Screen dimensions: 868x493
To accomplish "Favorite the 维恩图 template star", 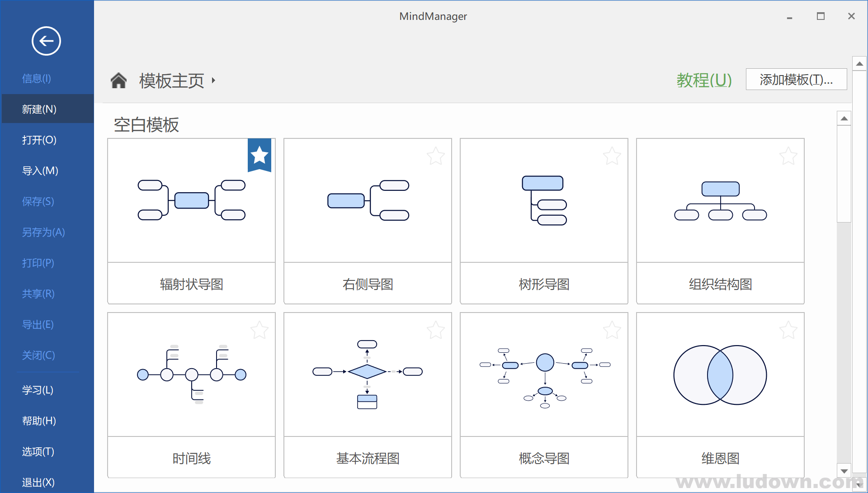I will pos(788,330).
